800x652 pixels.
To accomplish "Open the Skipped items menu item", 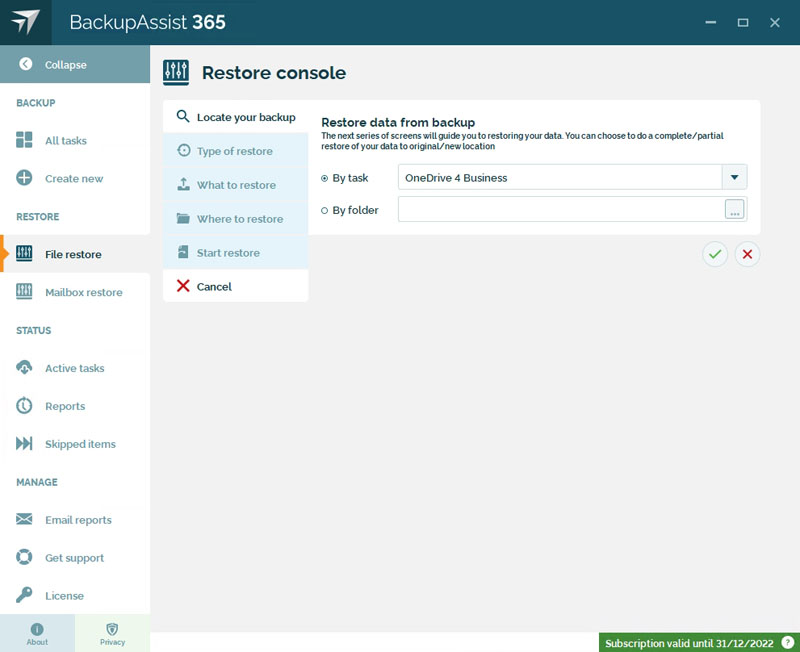I will 75,444.
